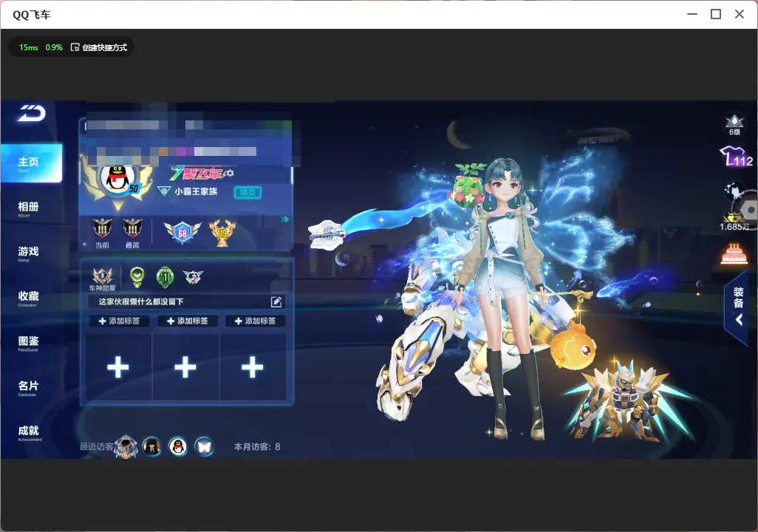Click the 本月访客: 8 visitor count

point(257,447)
